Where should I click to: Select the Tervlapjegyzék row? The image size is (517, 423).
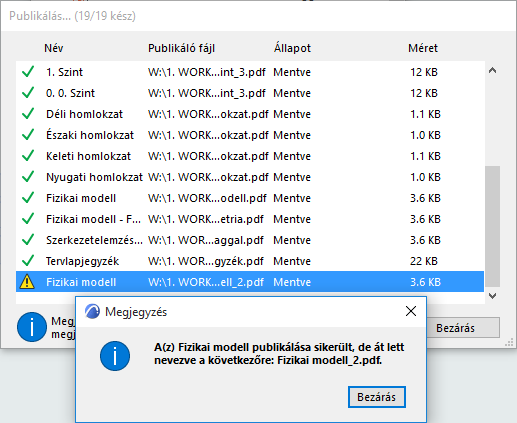tap(250, 261)
